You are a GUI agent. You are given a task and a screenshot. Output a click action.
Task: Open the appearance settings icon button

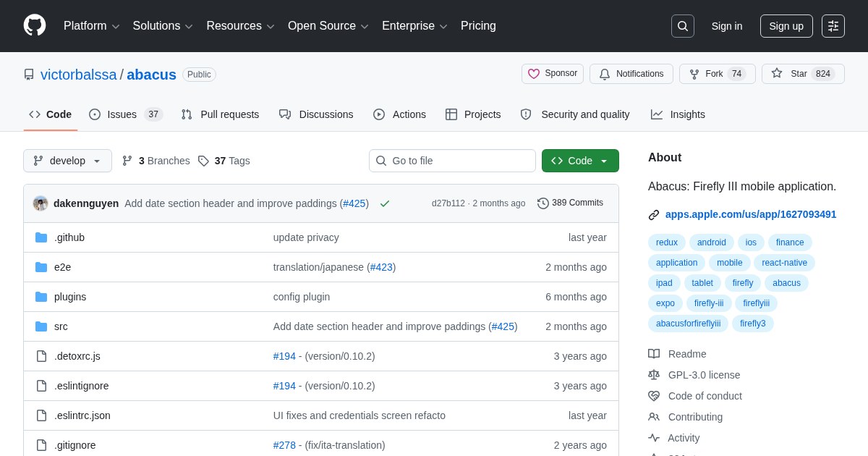(833, 26)
